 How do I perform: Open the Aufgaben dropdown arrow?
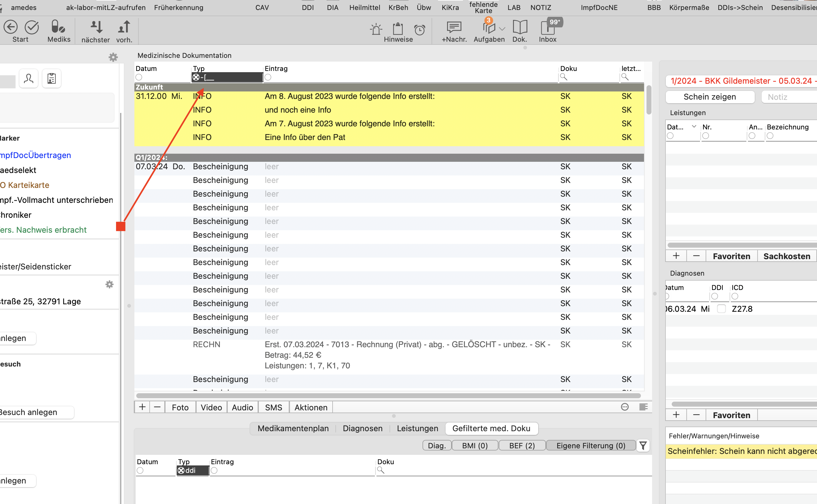click(x=502, y=29)
